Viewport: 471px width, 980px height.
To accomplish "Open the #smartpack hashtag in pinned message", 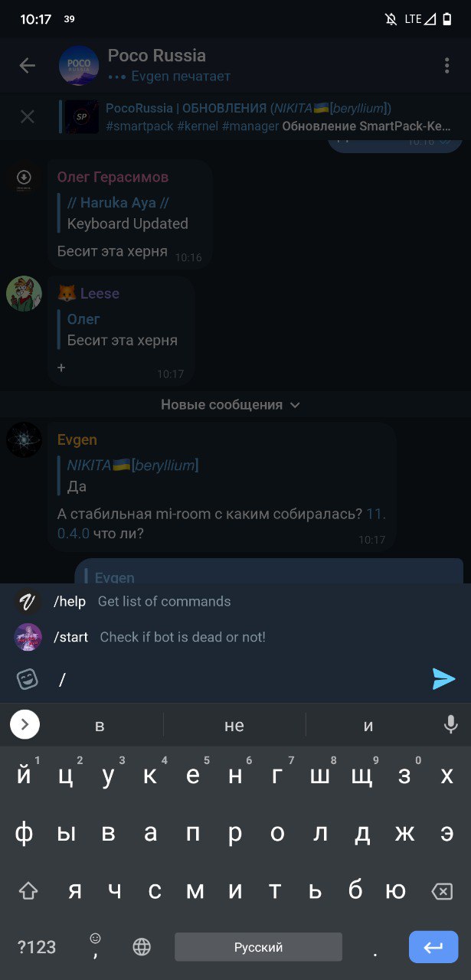I will pyautogui.click(x=139, y=126).
